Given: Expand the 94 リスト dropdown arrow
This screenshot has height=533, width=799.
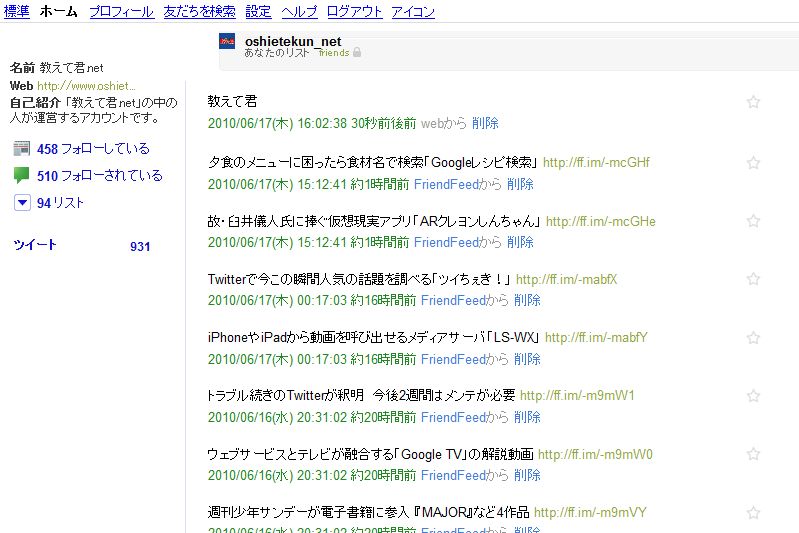Looking at the screenshot, I should pos(22,202).
